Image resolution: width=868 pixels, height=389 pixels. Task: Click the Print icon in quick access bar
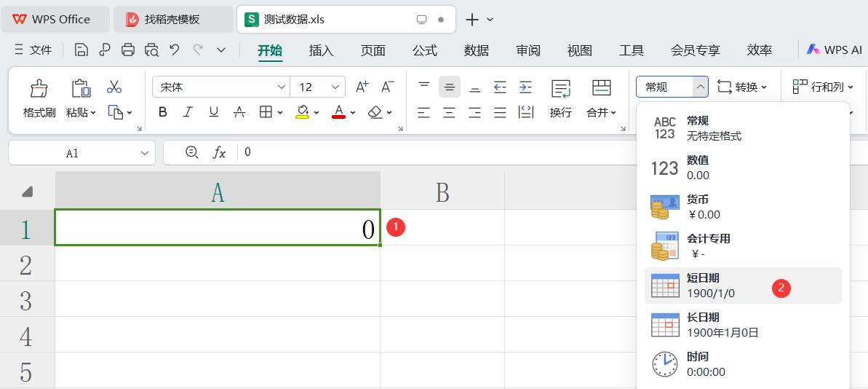(128, 50)
